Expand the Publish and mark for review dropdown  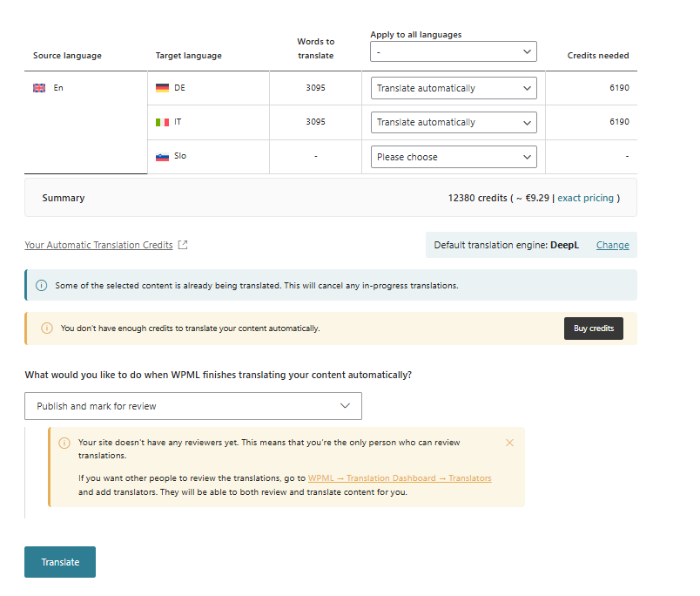[193, 406]
